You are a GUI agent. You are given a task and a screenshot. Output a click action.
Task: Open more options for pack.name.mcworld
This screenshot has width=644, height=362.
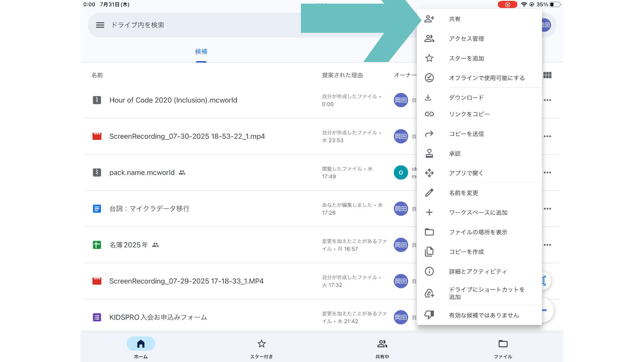[547, 173]
